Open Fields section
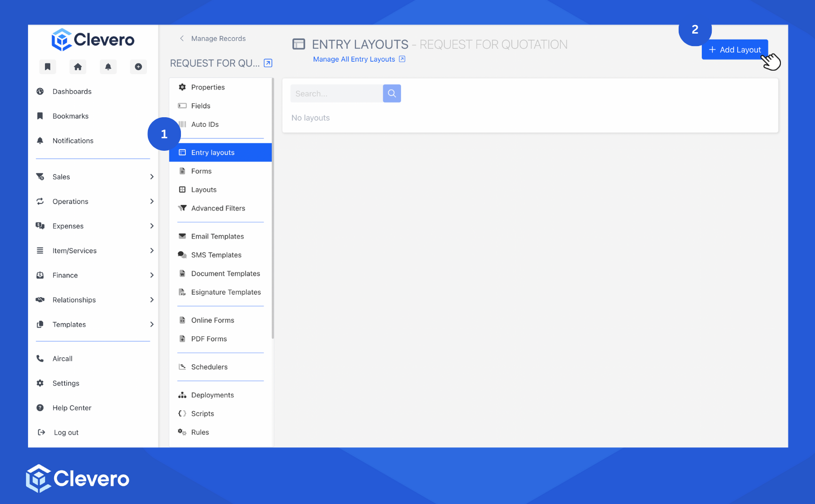815x504 pixels. 221,106
